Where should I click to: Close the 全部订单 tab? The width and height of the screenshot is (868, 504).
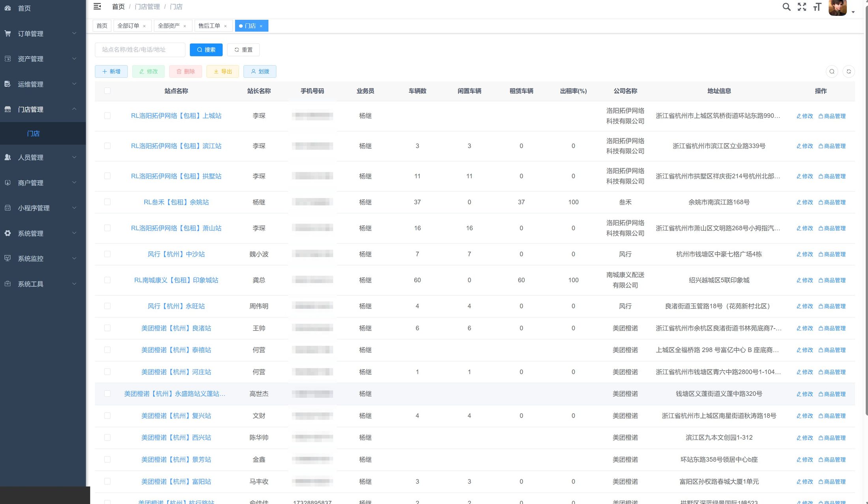144,26
